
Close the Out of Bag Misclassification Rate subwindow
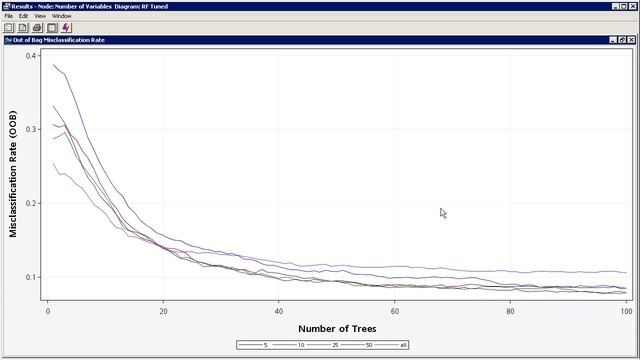[x=631, y=40]
